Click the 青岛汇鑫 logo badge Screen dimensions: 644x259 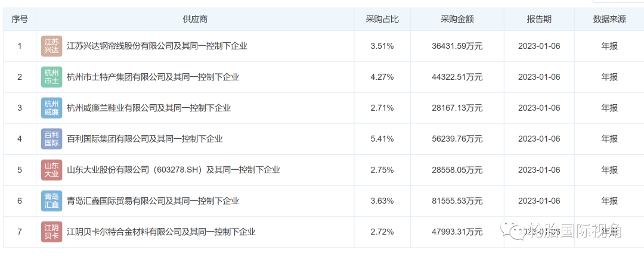click(x=52, y=201)
